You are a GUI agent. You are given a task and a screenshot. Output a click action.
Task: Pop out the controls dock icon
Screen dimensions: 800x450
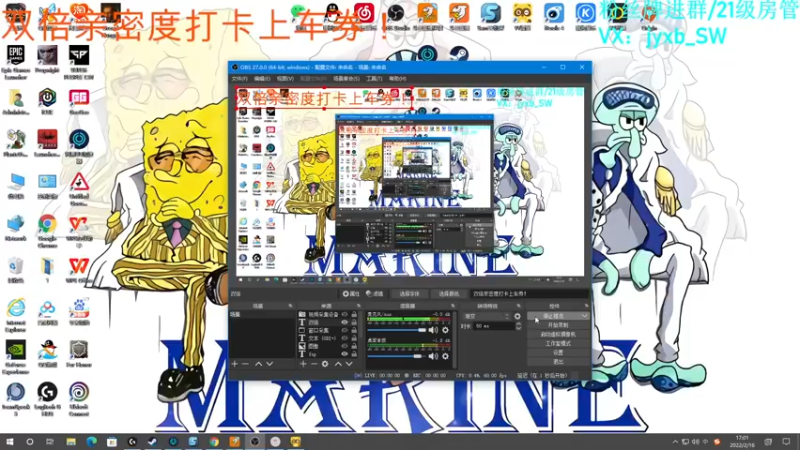(x=586, y=306)
